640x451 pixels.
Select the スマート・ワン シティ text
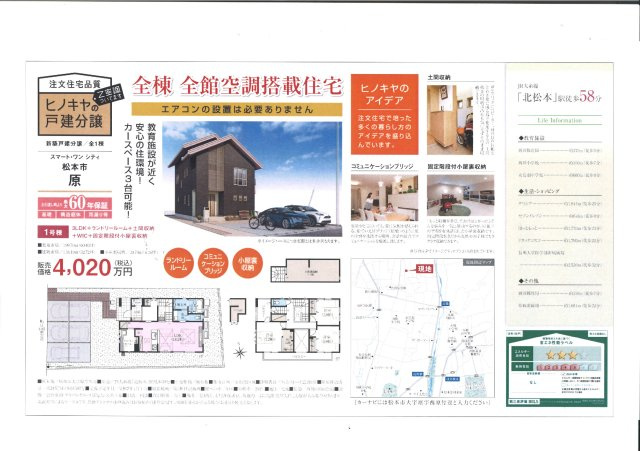(75, 157)
